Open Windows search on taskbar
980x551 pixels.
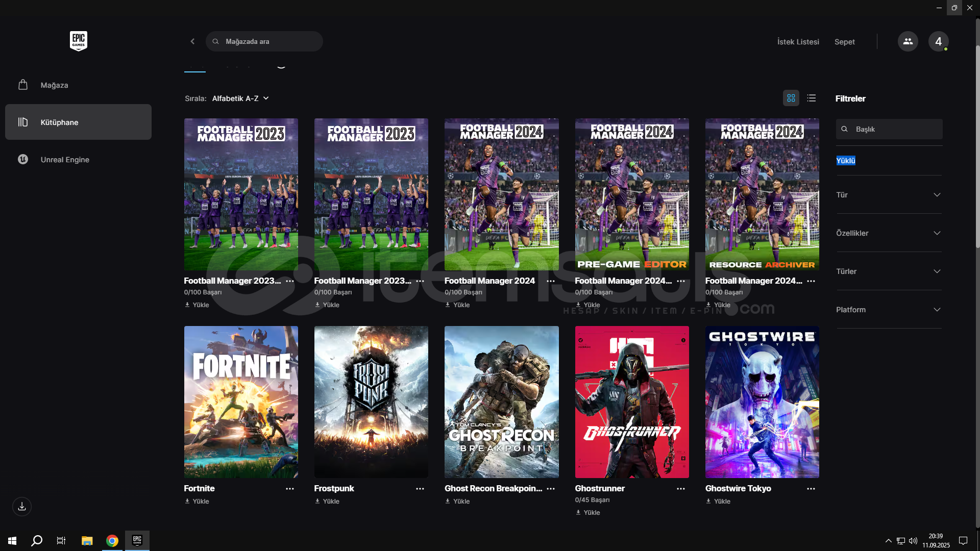(37, 540)
